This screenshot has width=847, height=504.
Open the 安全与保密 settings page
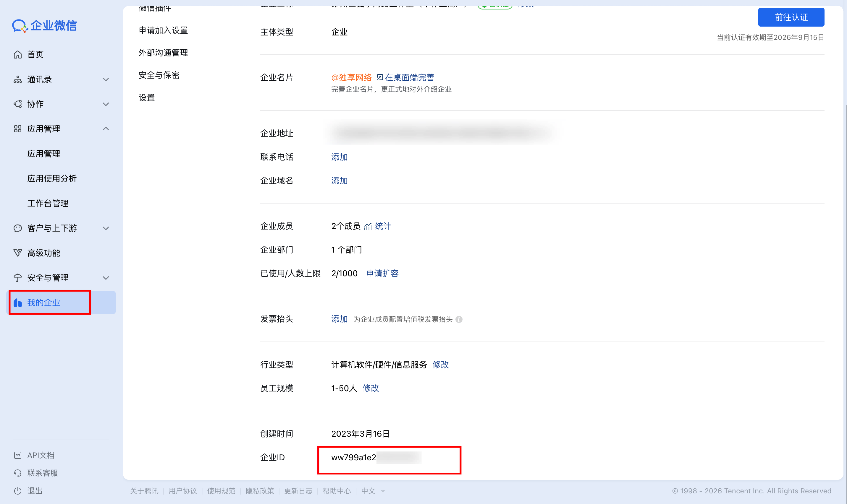pyautogui.click(x=159, y=75)
